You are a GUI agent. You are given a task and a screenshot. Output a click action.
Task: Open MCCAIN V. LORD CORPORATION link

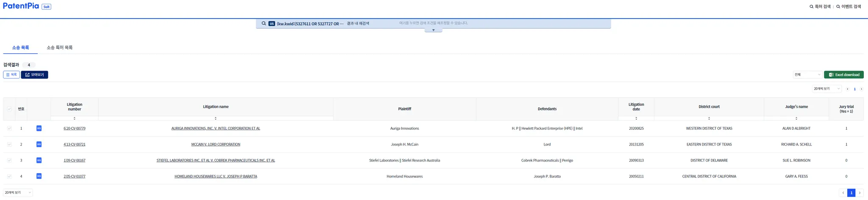coord(216,145)
